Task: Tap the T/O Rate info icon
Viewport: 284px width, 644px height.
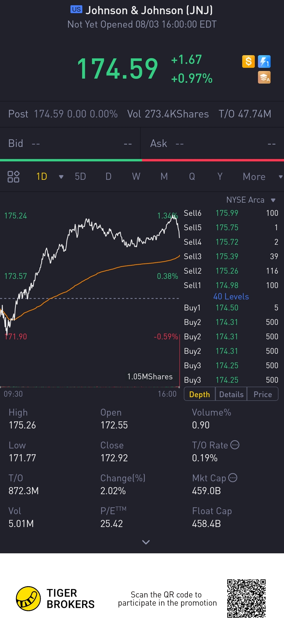Action: (x=235, y=445)
